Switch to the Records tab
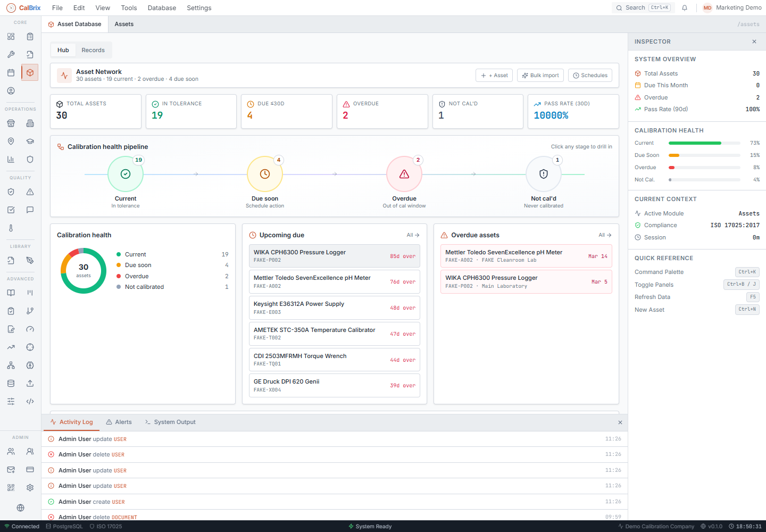Viewport: 766px width, 532px height. [93, 50]
